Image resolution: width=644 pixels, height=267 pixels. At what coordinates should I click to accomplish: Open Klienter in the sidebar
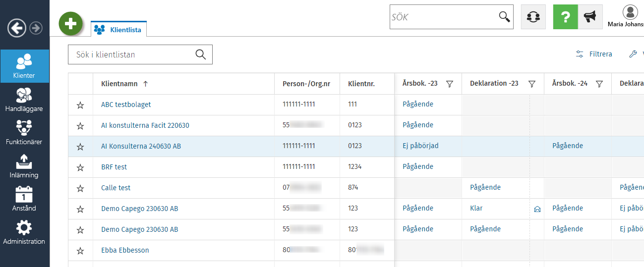(x=25, y=66)
